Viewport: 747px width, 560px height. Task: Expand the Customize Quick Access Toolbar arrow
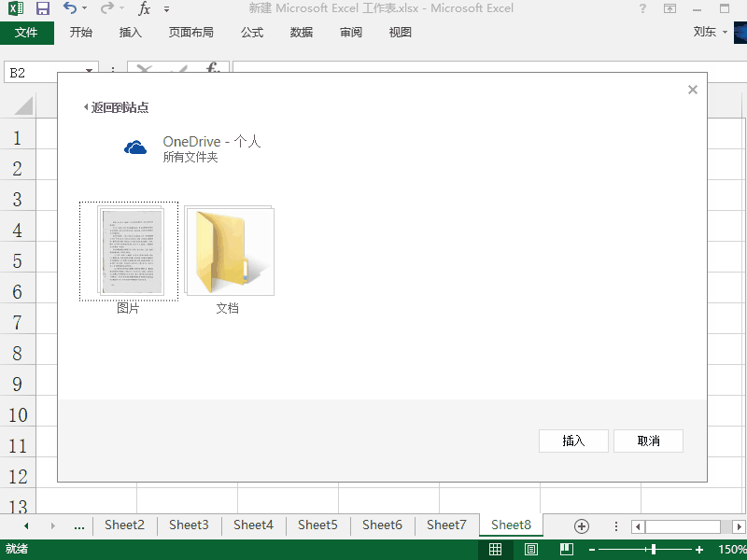166,8
